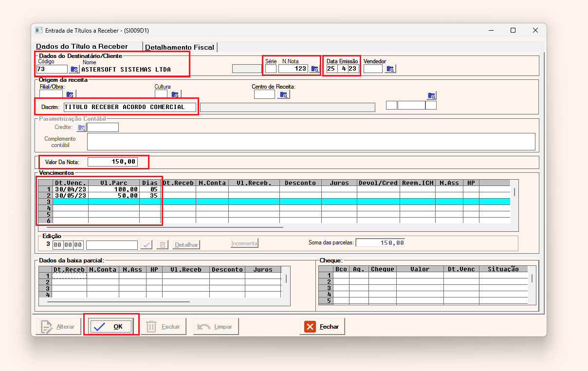Click the client name ASTERSOFT SISTEMAS LTDA
Viewport: 588px width, 371px height.
tap(126, 69)
